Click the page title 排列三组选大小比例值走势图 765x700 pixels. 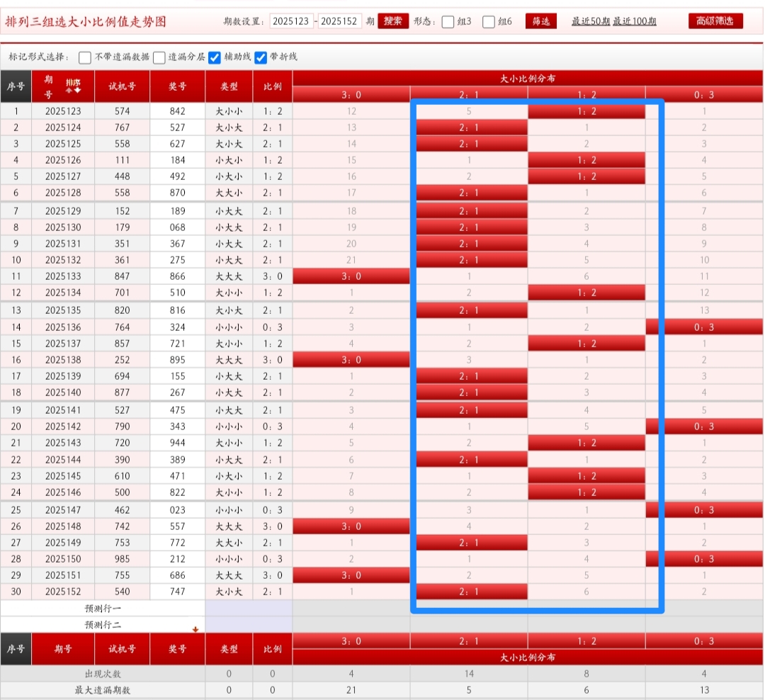click(x=86, y=22)
